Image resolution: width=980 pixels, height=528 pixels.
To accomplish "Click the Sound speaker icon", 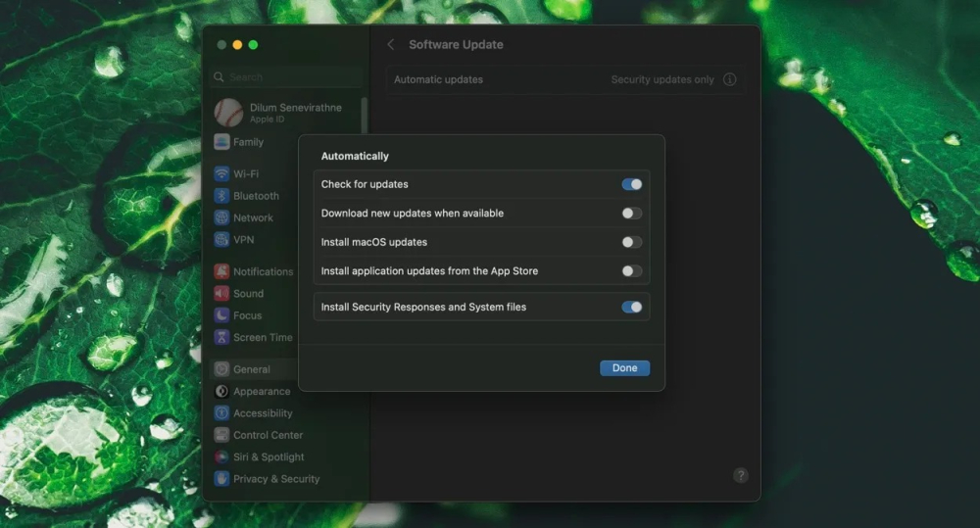I will 222,293.
